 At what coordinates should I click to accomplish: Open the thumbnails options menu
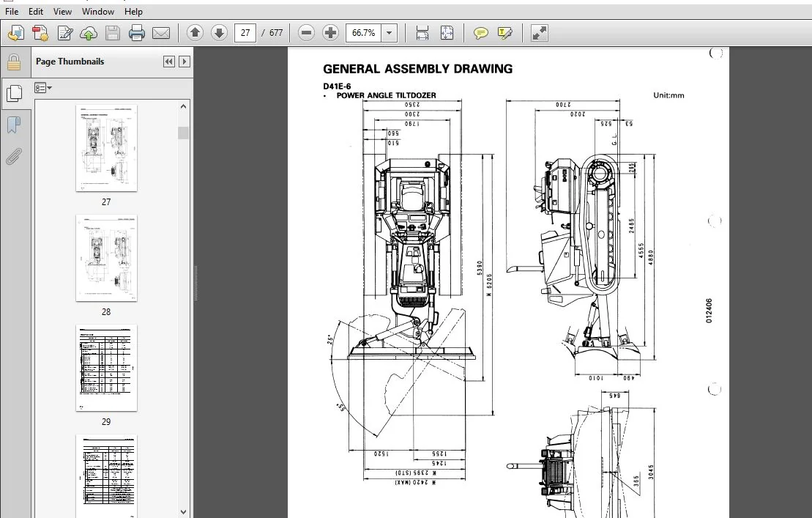(x=43, y=88)
